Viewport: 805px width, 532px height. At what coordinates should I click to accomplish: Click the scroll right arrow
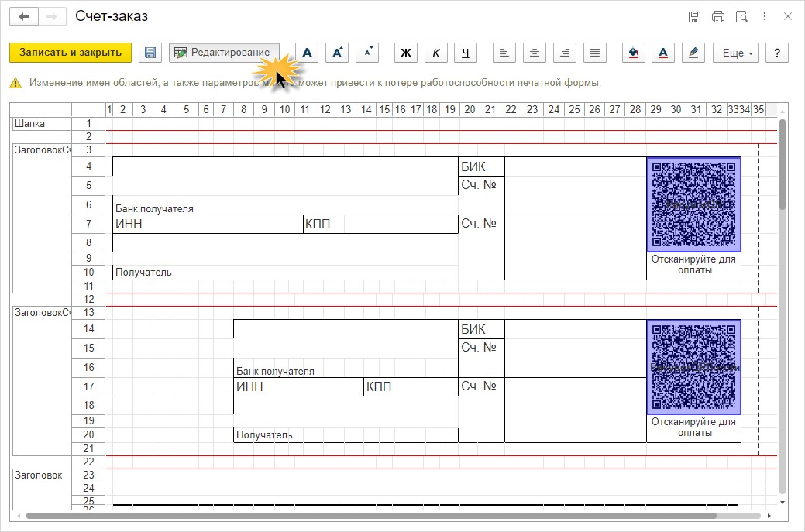click(769, 516)
